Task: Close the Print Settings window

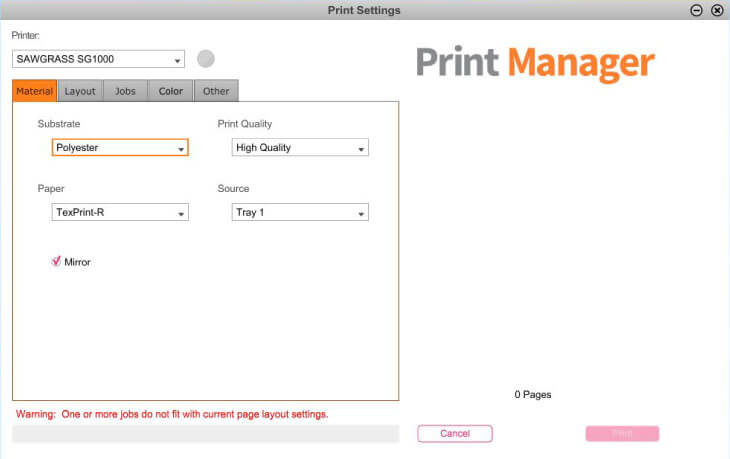Action: coord(717,10)
